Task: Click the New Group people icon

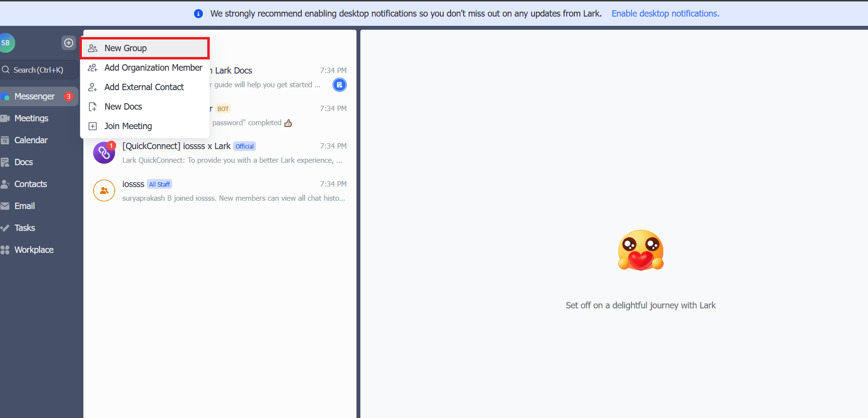Action: pos(93,48)
